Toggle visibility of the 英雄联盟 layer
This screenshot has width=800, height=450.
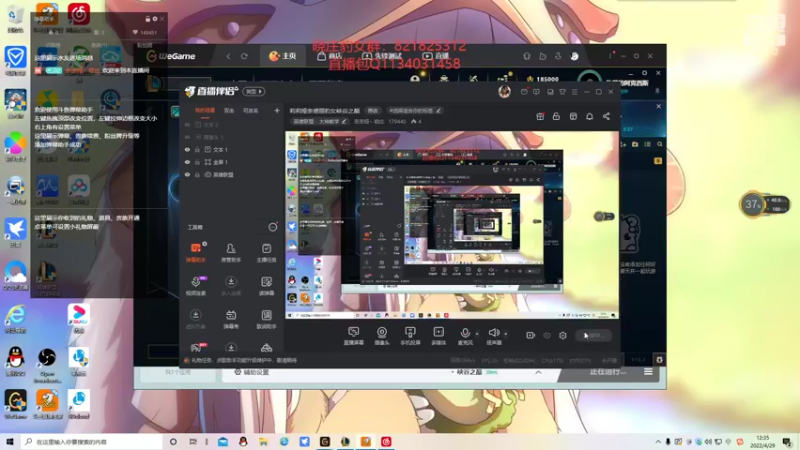click(187, 174)
